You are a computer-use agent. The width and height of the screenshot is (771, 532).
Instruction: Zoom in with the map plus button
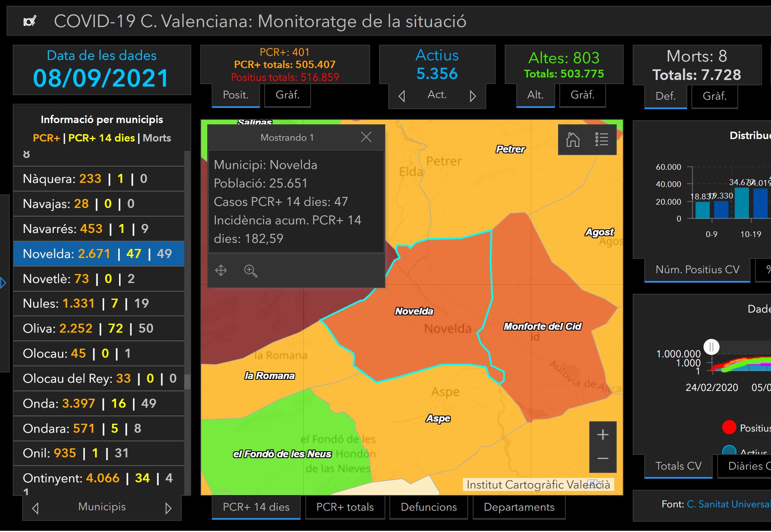[602, 435]
